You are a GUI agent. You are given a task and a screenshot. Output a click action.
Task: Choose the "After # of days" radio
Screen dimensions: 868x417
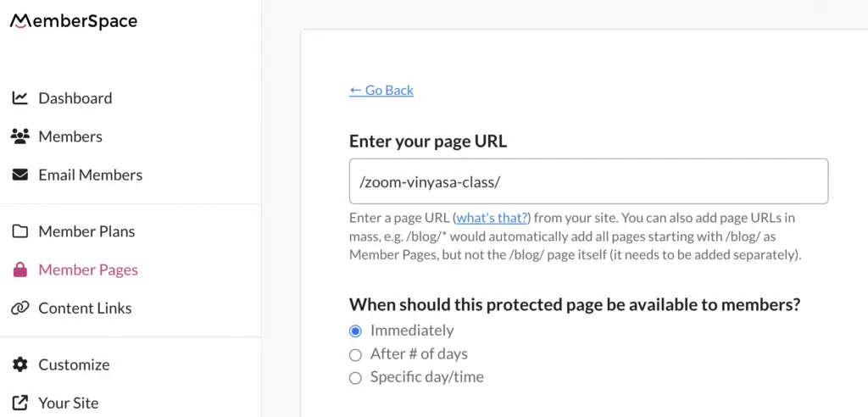[355, 354]
